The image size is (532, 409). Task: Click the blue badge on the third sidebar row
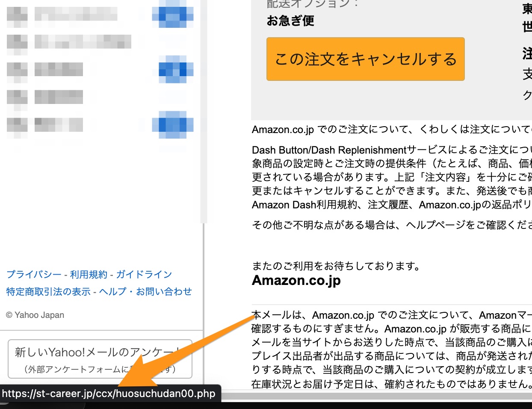pyautogui.click(x=176, y=69)
